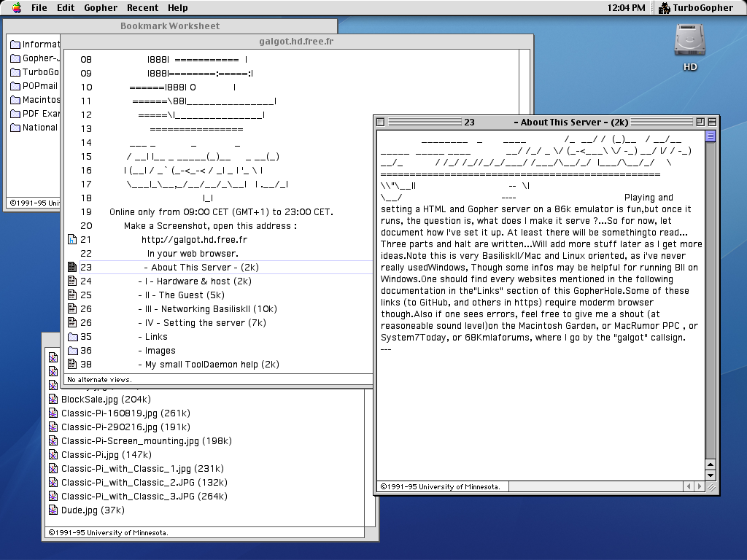Click image icon for Dude.jpg
The height and width of the screenshot is (560, 747).
[53, 510]
